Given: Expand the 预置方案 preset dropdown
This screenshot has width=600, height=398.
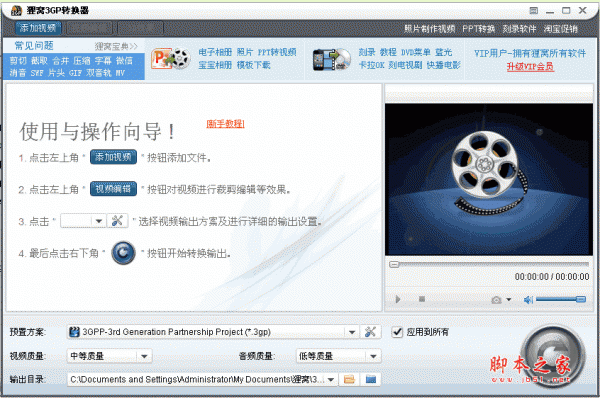Looking at the screenshot, I should pyautogui.click(x=352, y=332).
